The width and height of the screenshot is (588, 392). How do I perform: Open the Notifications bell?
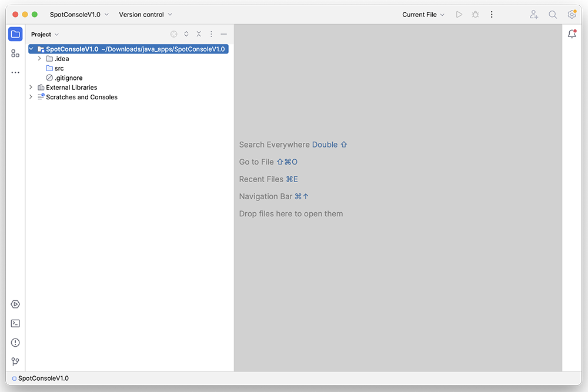click(572, 34)
